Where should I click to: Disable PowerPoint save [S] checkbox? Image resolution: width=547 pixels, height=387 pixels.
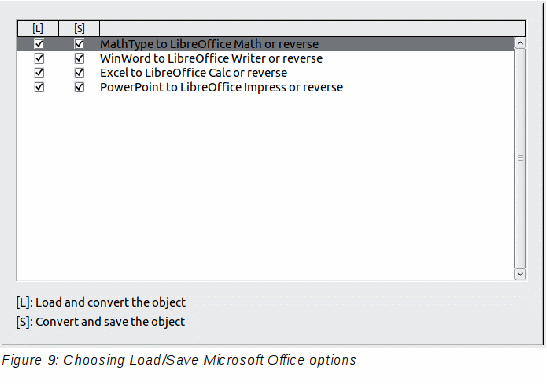pos(79,87)
